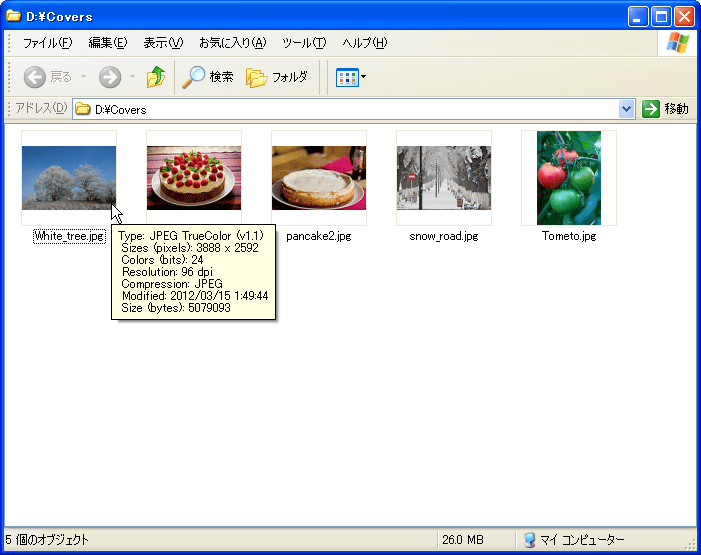This screenshot has width=701, height=555.
Task: Close the D:¥Covers window
Action: pos(684,17)
